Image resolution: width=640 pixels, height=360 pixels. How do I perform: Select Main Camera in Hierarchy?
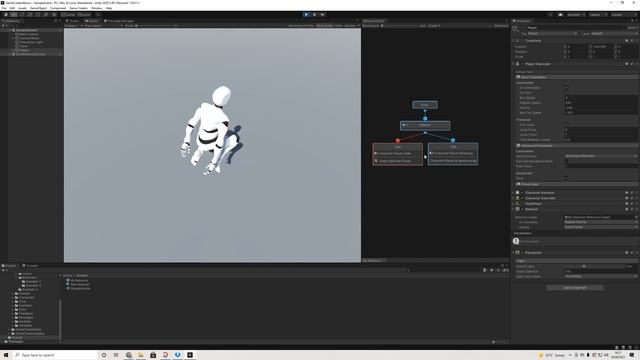(x=29, y=34)
